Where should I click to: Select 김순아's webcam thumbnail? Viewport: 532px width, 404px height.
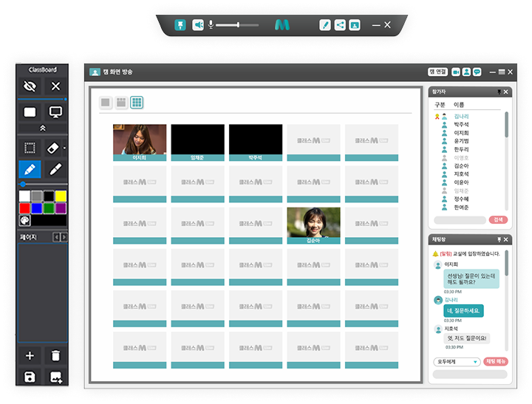[313, 225]
